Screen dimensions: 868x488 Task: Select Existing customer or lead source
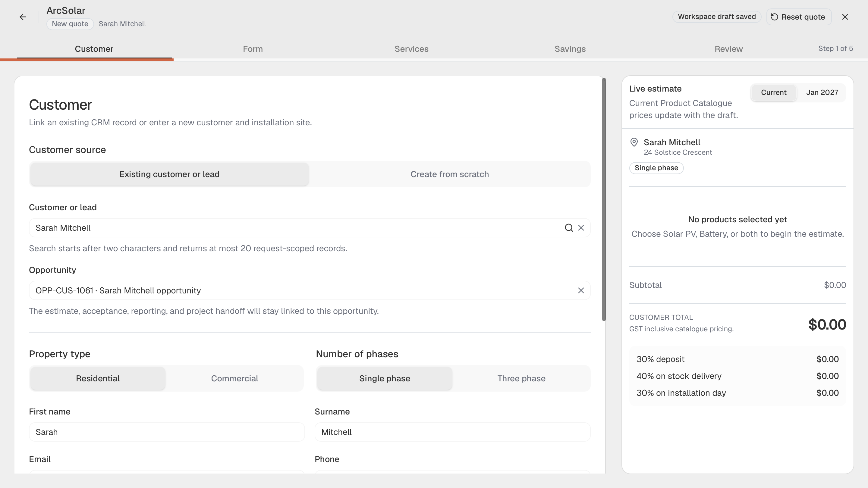169,174
